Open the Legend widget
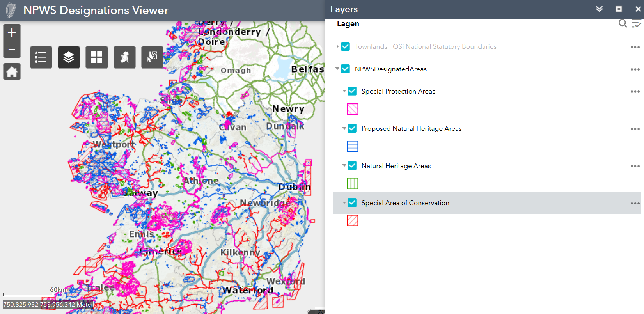The width and height of the screenshot is (644, 314). click(41, 57)
